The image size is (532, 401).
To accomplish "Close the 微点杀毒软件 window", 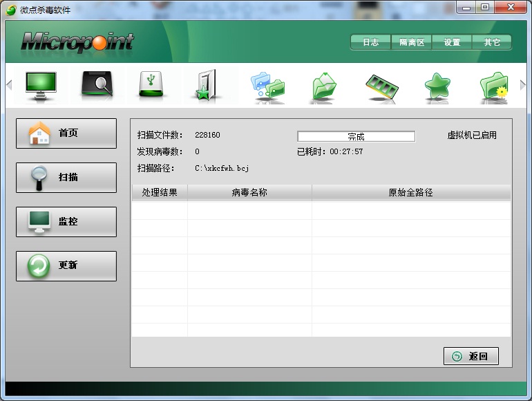I will (x=511, y=8).
